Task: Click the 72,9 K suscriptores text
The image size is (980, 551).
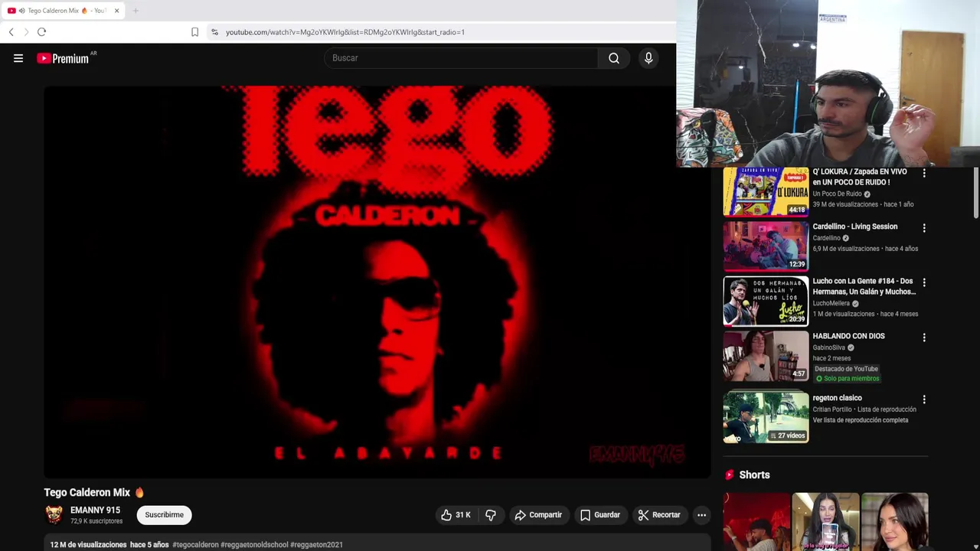Action: click(x=96, y=521)
